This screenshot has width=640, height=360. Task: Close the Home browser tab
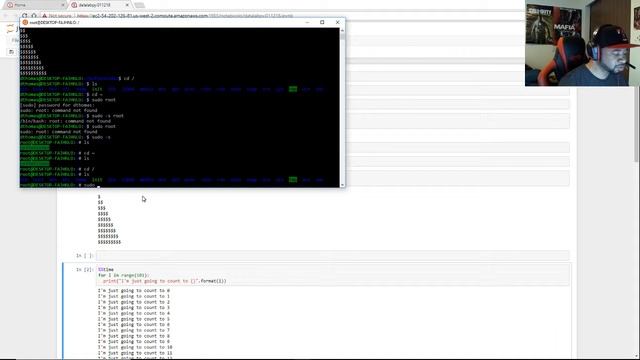63,5
